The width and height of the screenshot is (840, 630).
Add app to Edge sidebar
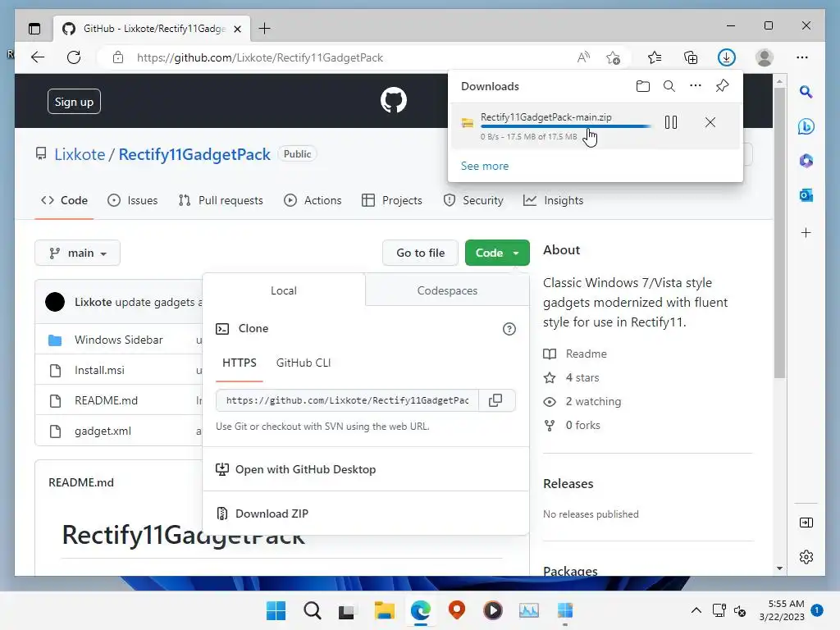(x=806, y=232)
